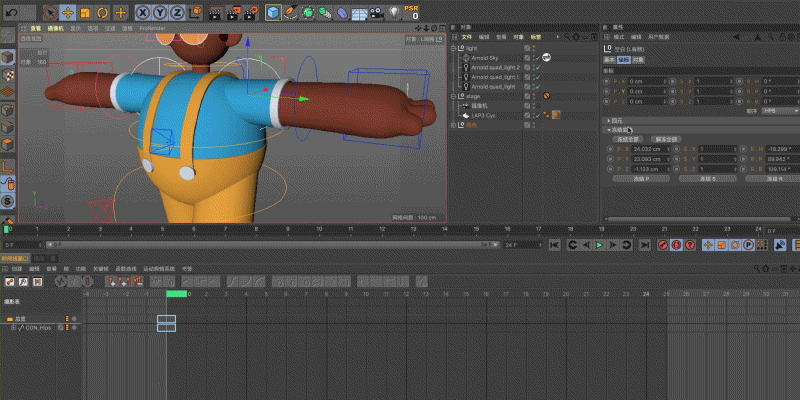Click the Undo arrow icon

(12, 12)
